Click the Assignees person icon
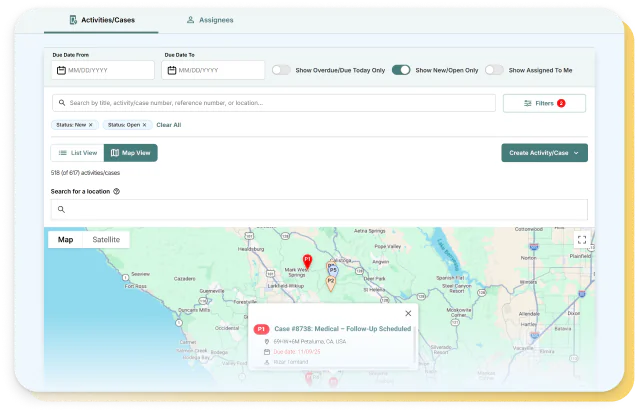The image size is (639, 413). (190, 20)
